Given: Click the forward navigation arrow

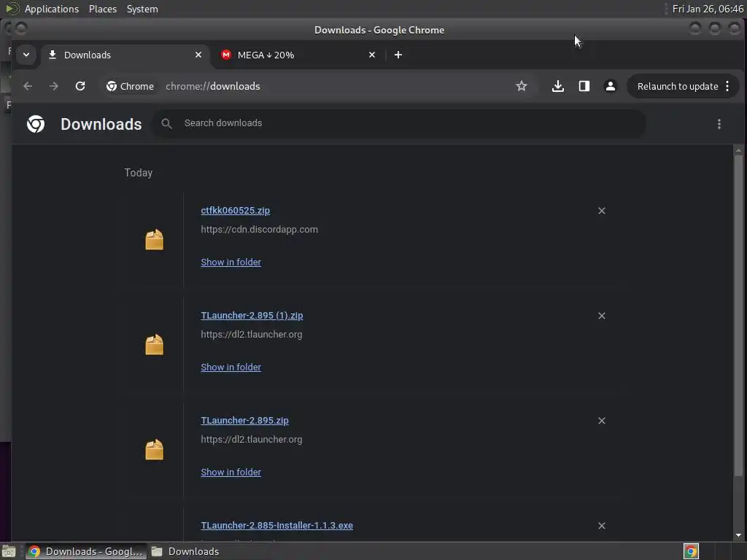Looking at the screenshot, I should (54, 86).
